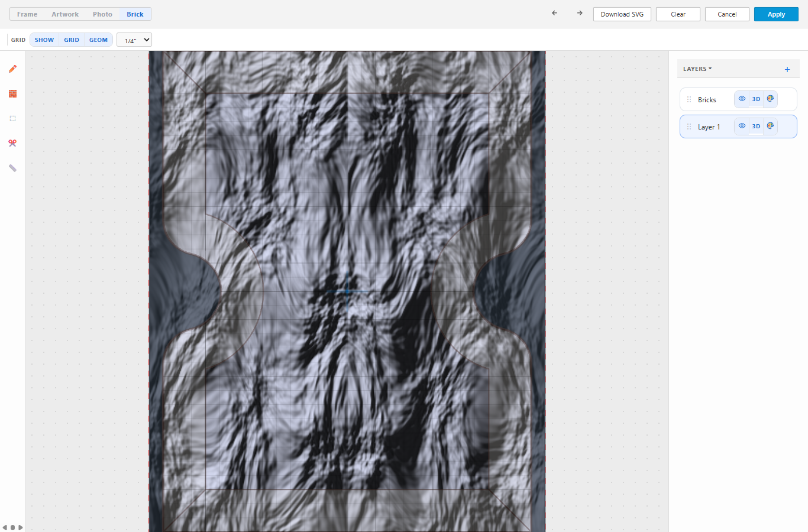Grab the Layer 1 drag handle

pyautogui.click(x=689, y=126)
